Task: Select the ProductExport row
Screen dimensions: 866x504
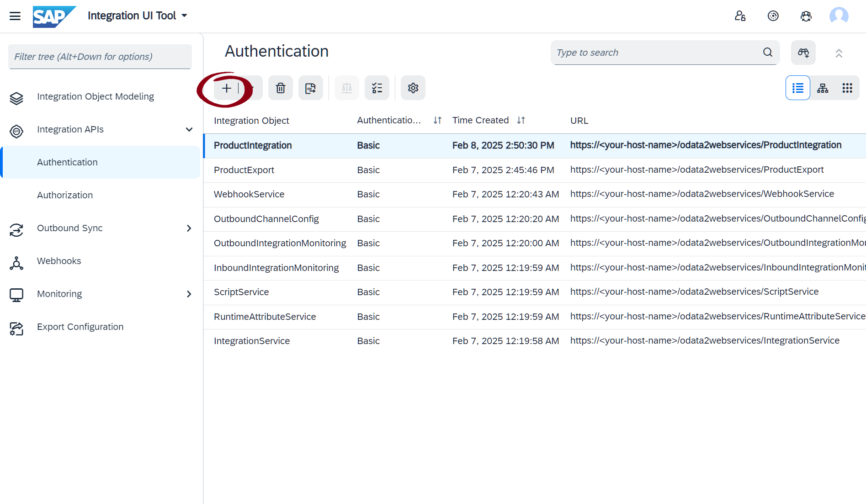Action: point(244,170)
